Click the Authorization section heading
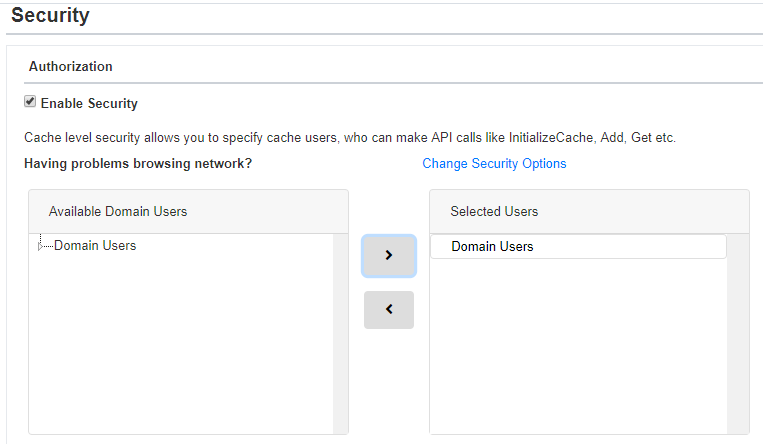The image size is (763, 444). 71,66
